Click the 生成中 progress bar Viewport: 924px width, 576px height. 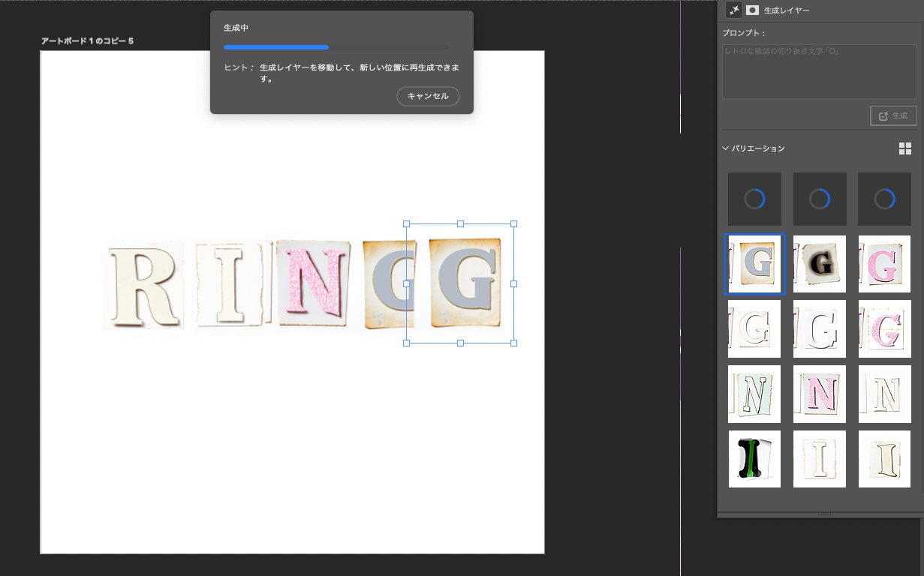(x=336, y=47)
